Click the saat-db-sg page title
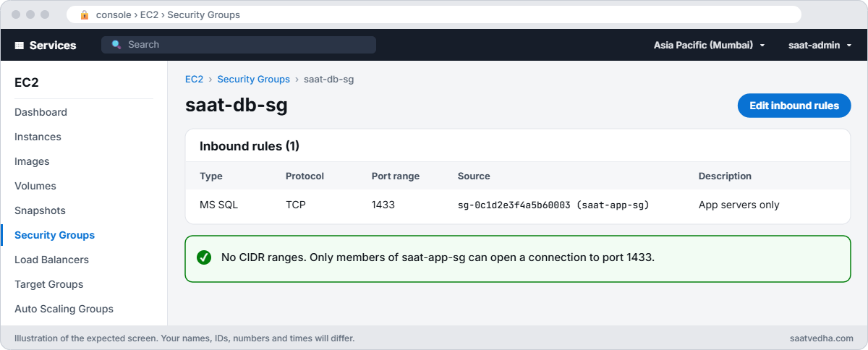Viewport: 868px width, 350px height. click(237, 106)
